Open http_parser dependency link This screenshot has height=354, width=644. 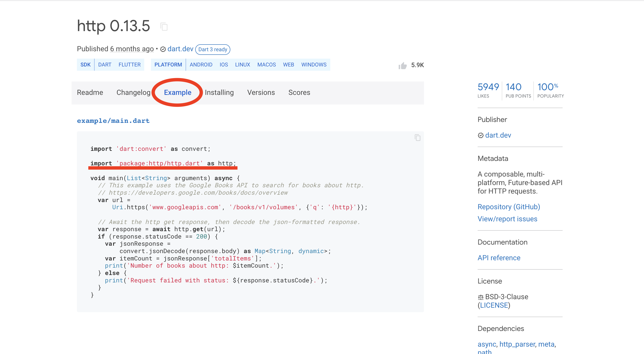[x=517, y=344]
